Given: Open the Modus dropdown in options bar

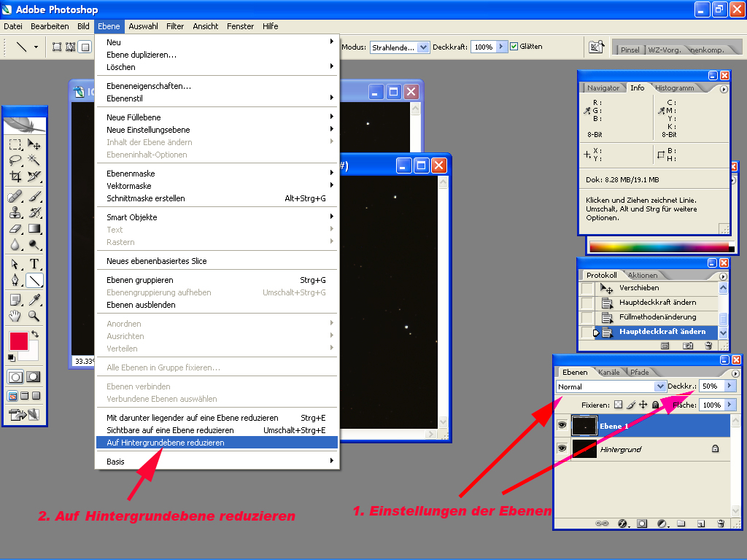Looking at the screenshot, I should click(x=423, y=47).
